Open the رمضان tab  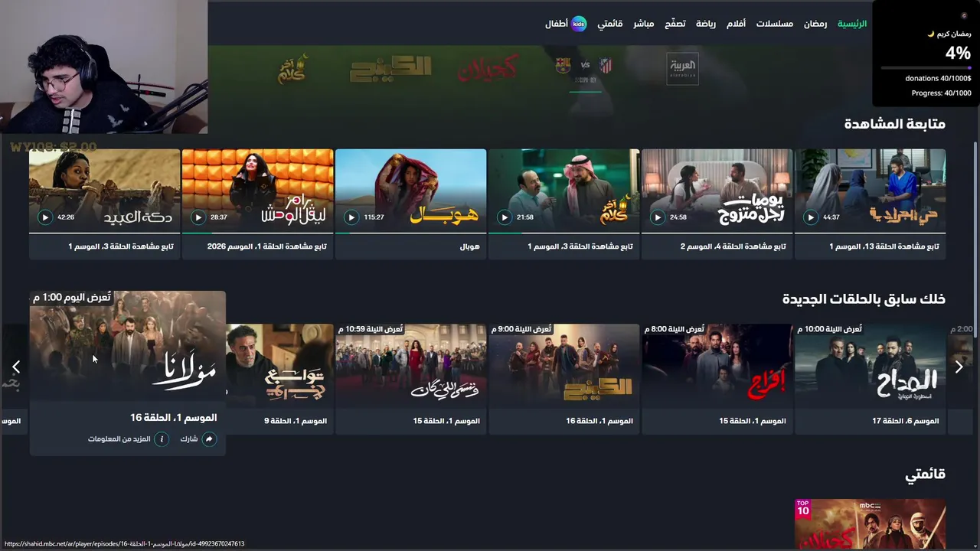815,24
